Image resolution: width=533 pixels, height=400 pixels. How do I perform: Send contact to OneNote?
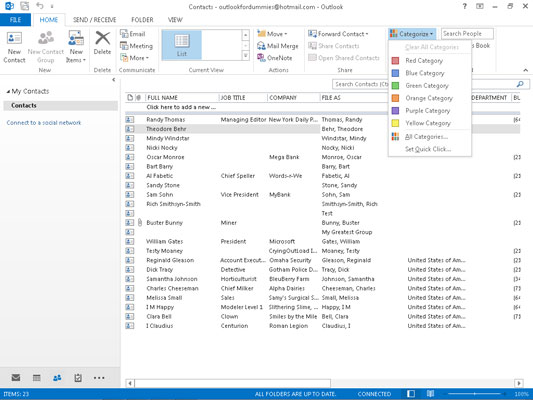[275, 58]
